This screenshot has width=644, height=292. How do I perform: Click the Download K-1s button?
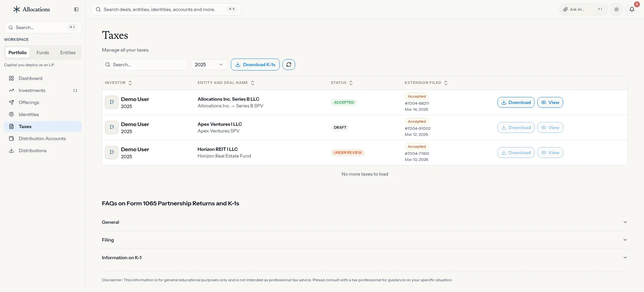(x=255, y=65)
